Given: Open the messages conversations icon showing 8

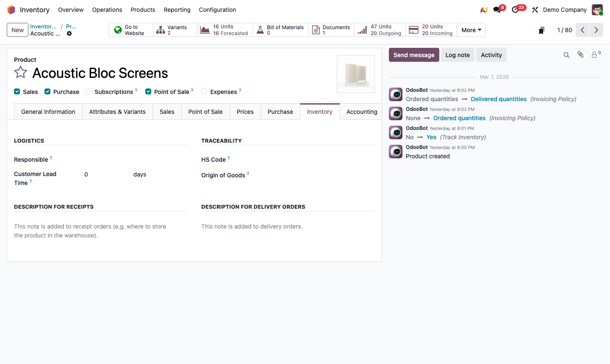Looking at the screenshot, I should [496, 9].
